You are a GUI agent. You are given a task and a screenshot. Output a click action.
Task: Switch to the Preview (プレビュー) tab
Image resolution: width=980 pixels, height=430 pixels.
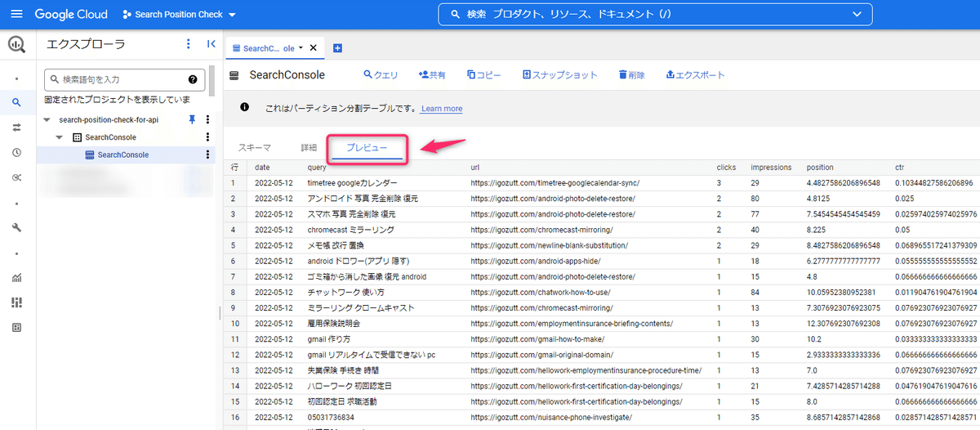pos(367,148)
